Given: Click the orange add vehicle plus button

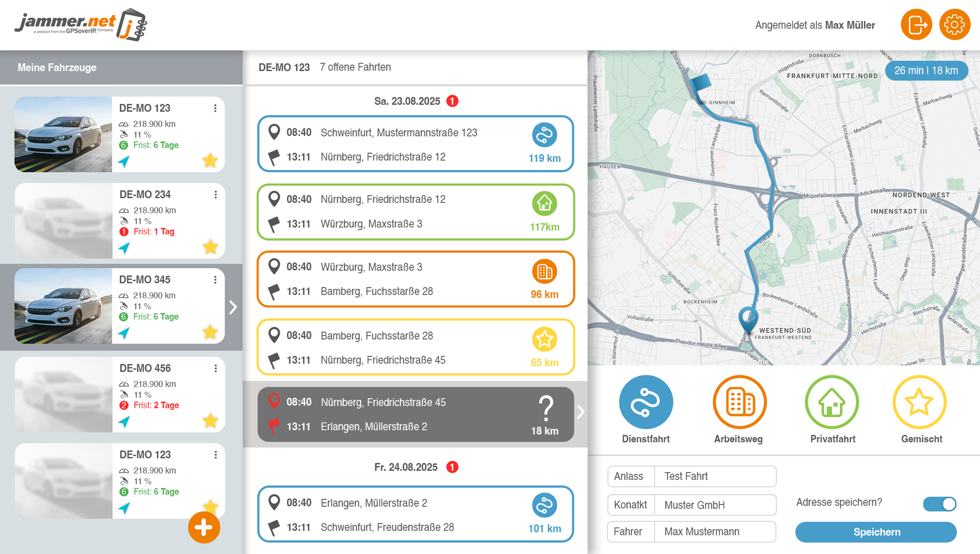Looking at the screenshot, I should 204,528.
